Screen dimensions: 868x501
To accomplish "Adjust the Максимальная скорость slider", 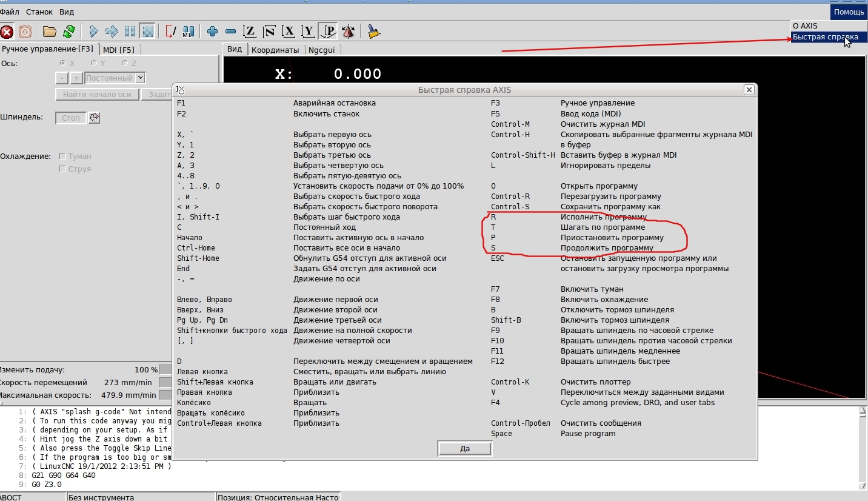I will point(165,395).
